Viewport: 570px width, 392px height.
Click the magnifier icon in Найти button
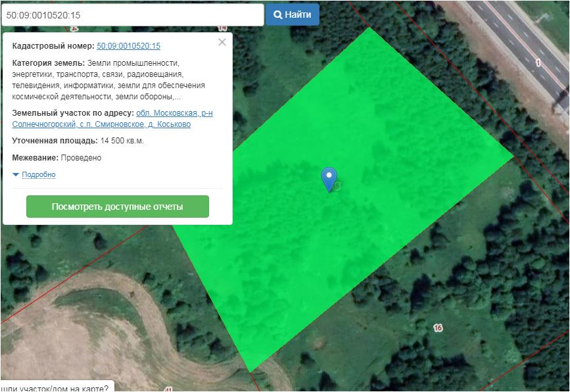coord(278,14)
